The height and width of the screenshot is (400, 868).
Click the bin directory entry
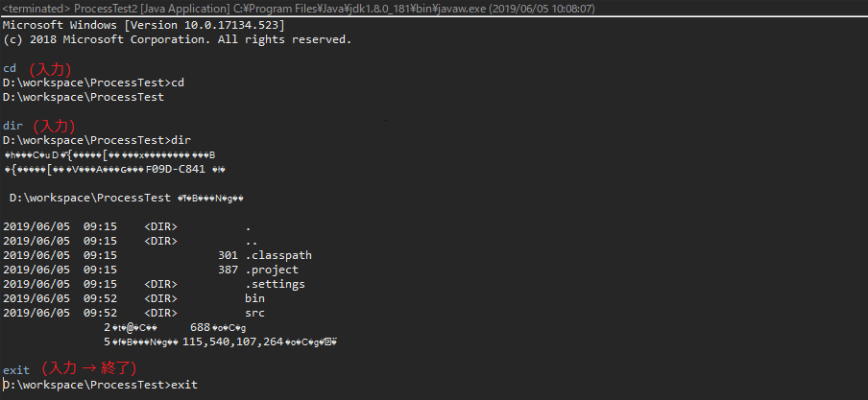pos(254,298)
